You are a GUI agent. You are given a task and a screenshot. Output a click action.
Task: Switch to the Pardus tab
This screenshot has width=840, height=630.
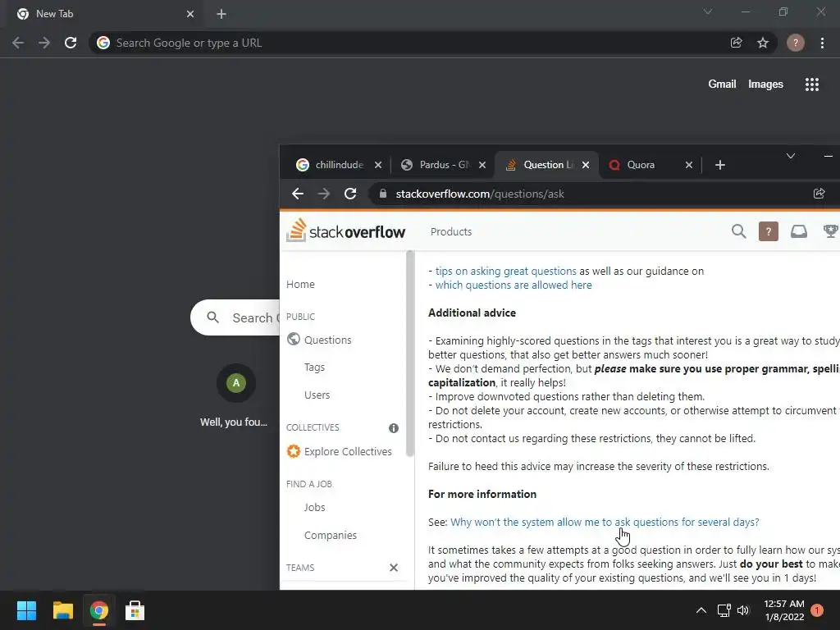point(444,165)
